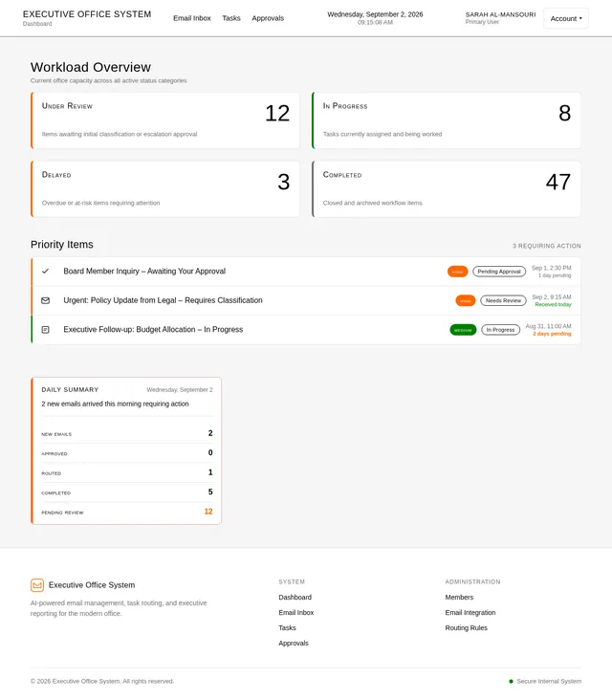The width and height of the screenshot is (612, 700).
Task: Click the note icon beside Executive Follow-up
Action: [46, 330]
